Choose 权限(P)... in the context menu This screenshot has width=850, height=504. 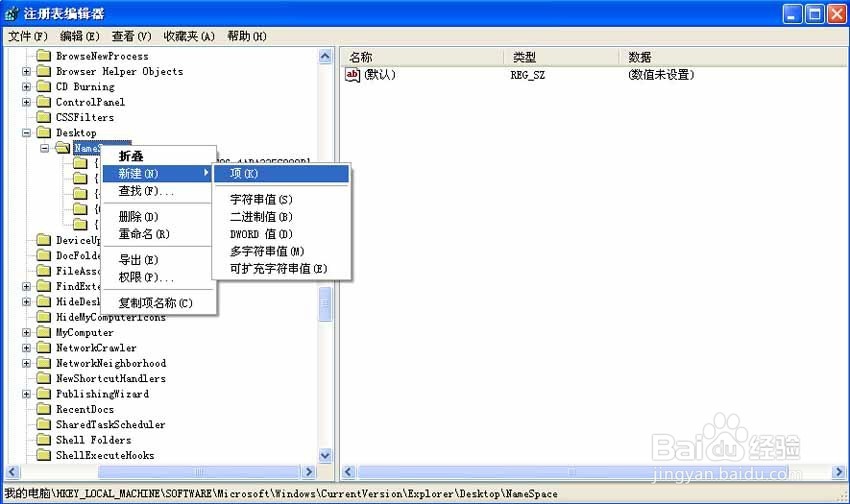point(157,277)
